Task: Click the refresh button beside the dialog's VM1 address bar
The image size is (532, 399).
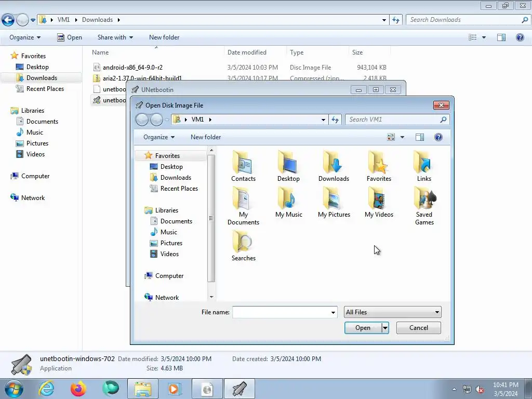Action: (335, 119)
